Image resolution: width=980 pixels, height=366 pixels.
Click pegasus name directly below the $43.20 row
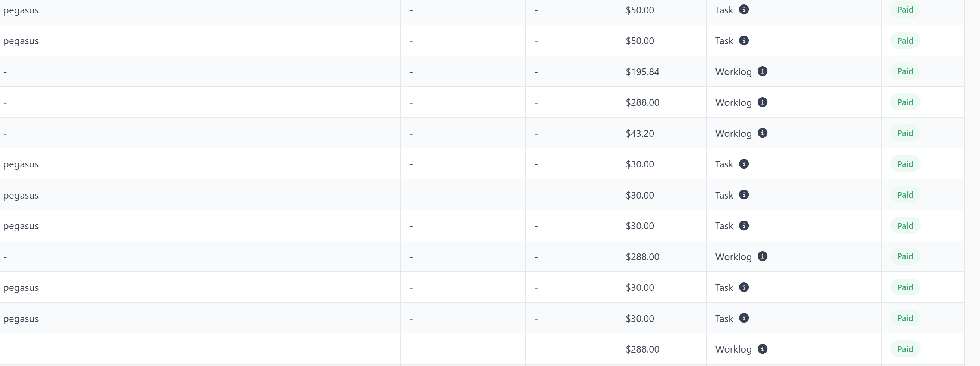pos(21,164)
